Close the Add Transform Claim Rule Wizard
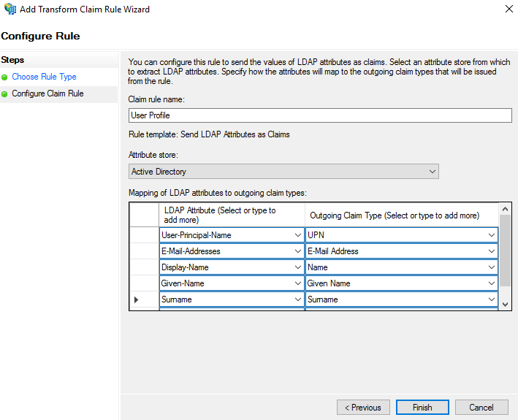The height and width of the screenshot is (420, 518). [509, 9]
